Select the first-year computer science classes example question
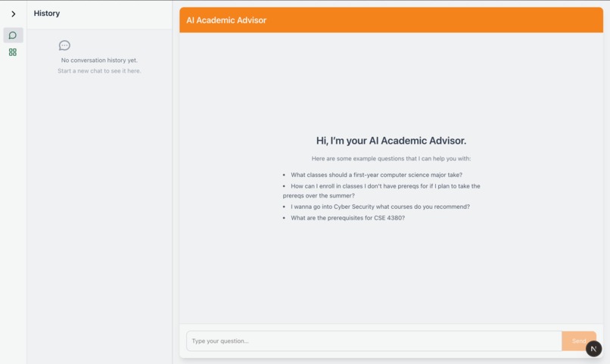The width and height of the screenshot is (610, 364). pyautogui.click(x=376, y=175)
